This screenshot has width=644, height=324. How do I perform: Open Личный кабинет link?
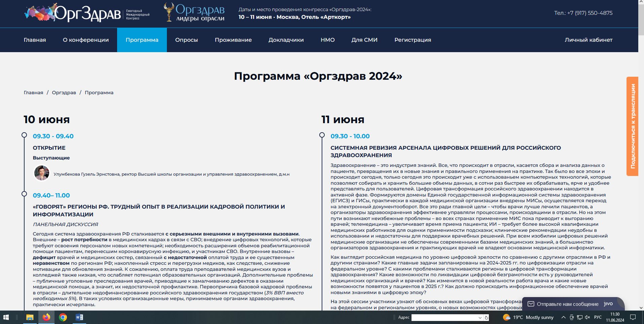click(588, 40)
